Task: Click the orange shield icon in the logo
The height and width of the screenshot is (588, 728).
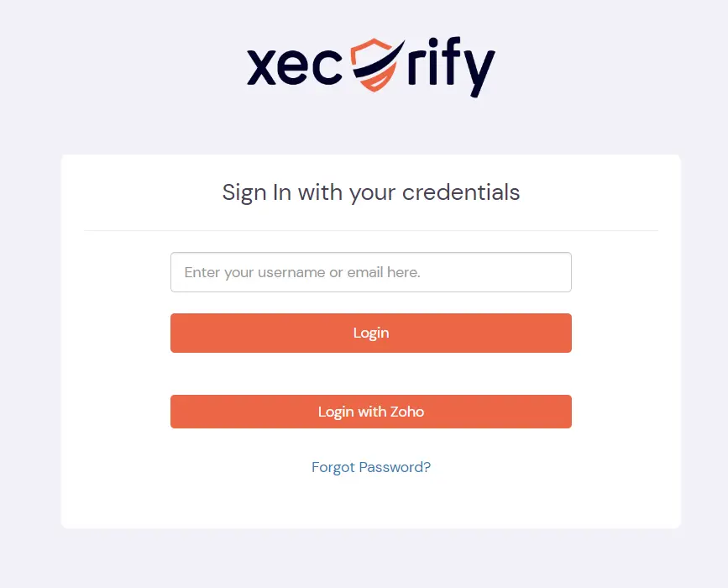Action: click(374, 65)
